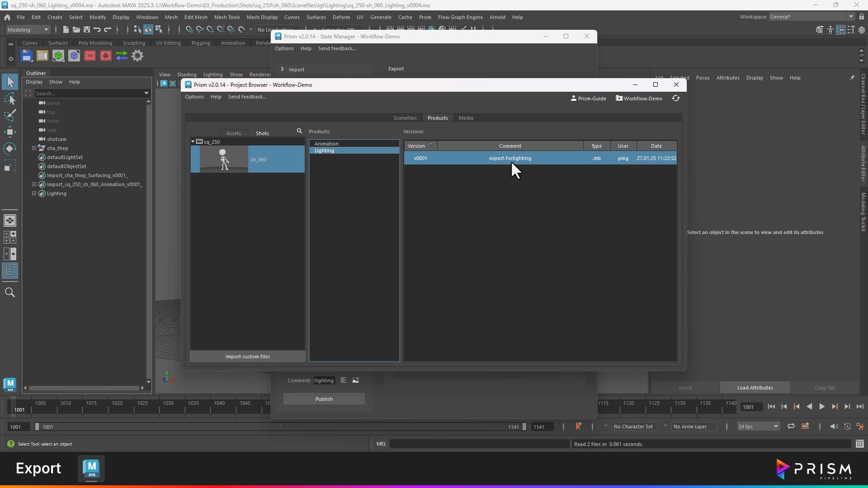This screenshot has width=868, height=488.
Task: Click the Workflow-Demo project button
Action: tap(639, 98)
